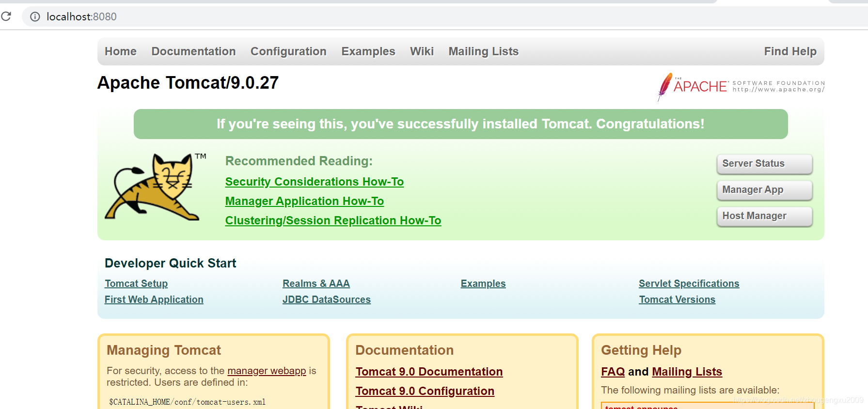The height and width of the screenshot is (409, 868).
Task: Click the Developer Quick Start heading
Action: click(x=171, y=263)
